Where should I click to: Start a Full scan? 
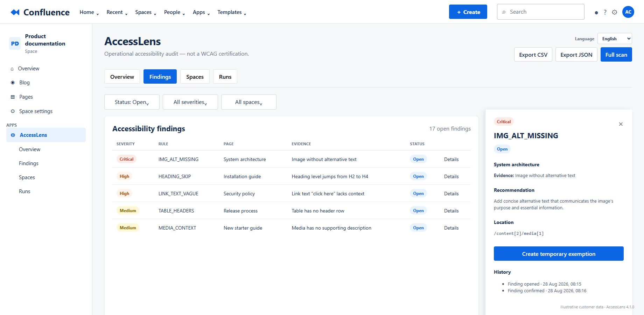click(616, 55)
